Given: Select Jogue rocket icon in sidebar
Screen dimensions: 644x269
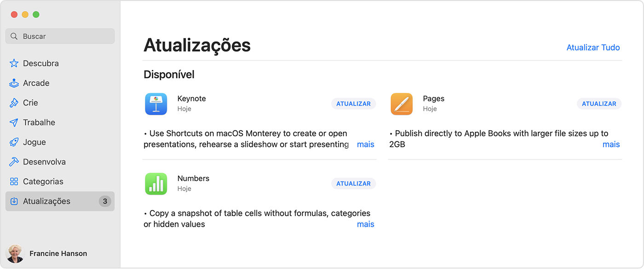Looking at the screenshot, I should coord(14,142).
